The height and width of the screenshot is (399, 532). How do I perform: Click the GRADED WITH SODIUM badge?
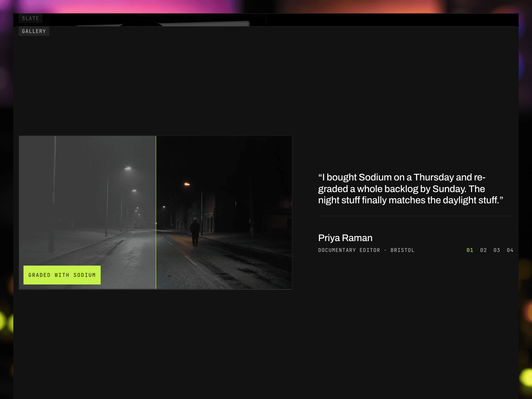point(62,275)
